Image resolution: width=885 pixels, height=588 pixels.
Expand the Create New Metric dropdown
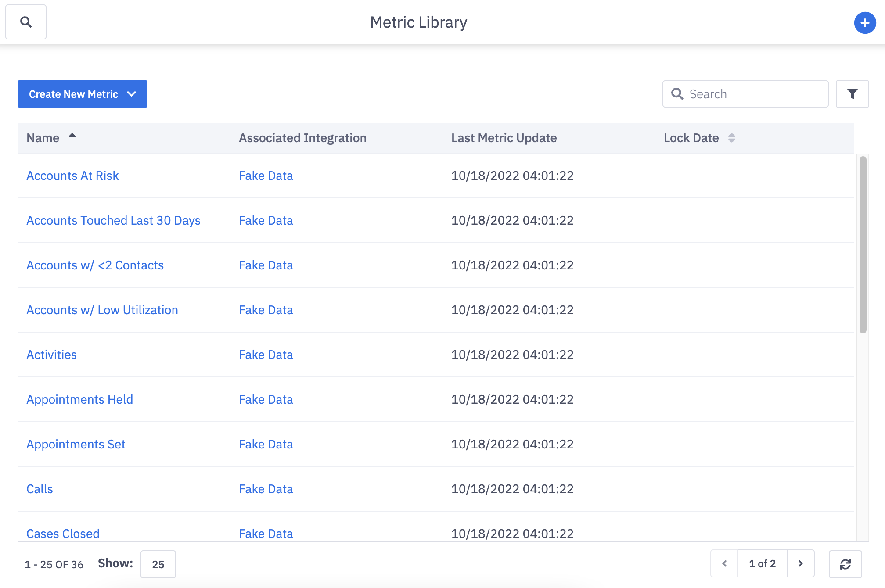[x=131, y=93]
